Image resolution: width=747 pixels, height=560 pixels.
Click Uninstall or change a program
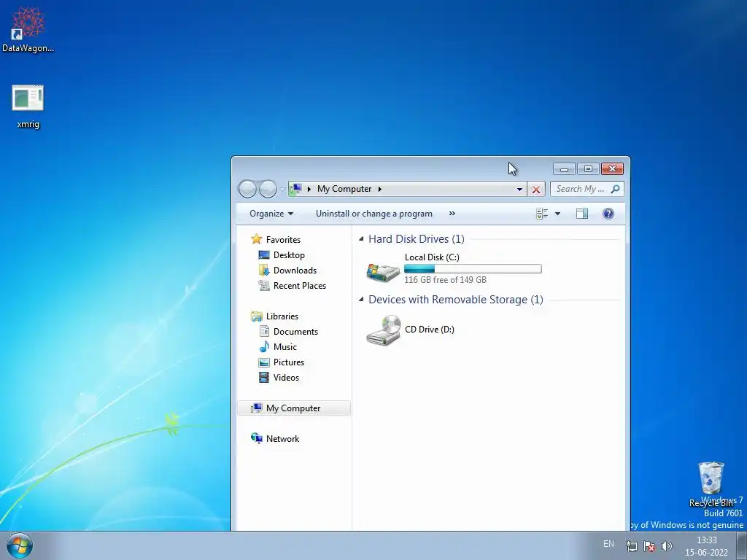tap(374, 214)
